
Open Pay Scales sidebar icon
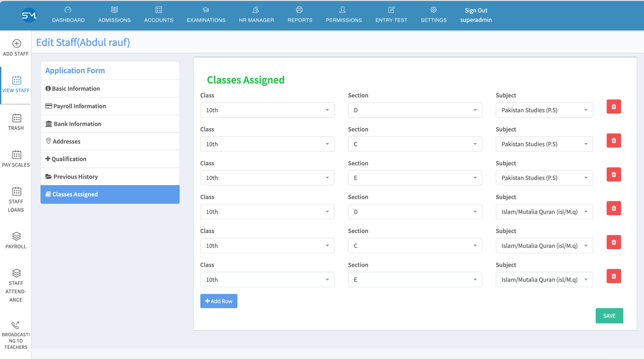click(17, 155)
